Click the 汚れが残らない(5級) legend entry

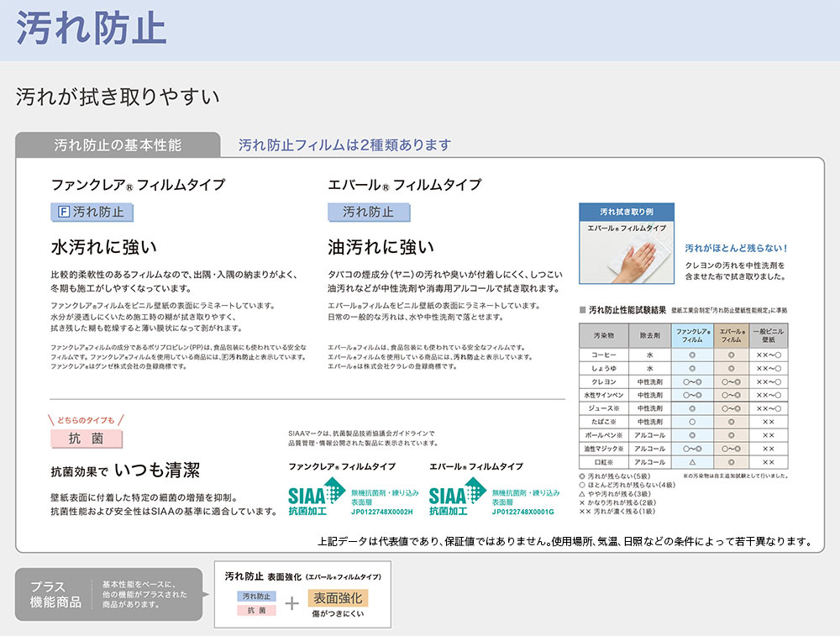pyautogui.click(x=615, y=476)
